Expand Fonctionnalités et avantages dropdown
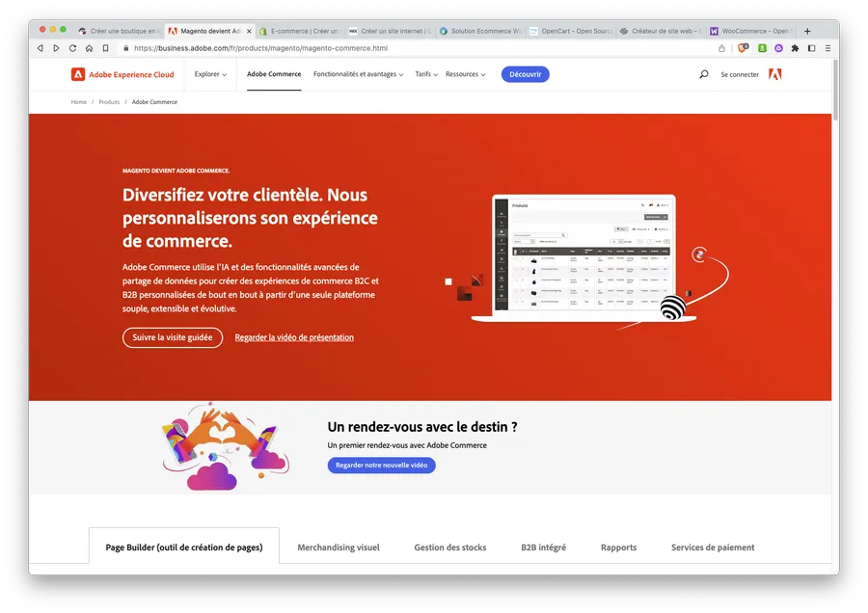This screenshot has height=613, width=868. (x=358, y=74)
